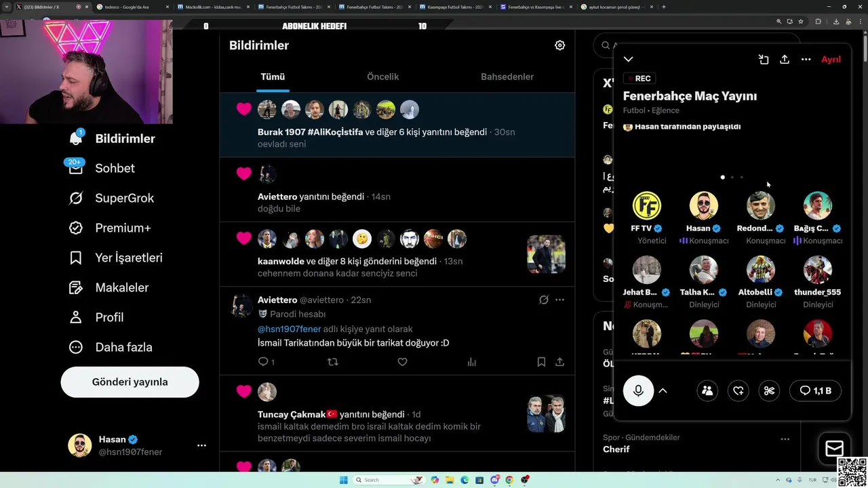Send a heart reaction in Space
The width and height of the screenshot is (868, 488).
tap(738, 390)
